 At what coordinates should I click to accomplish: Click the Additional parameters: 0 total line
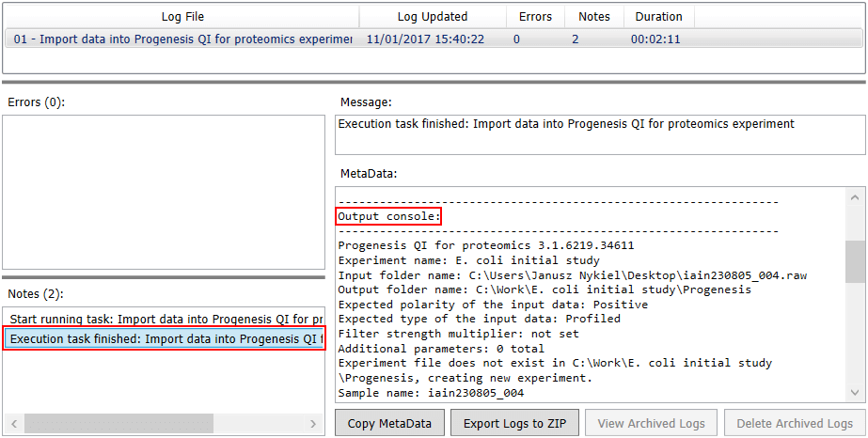point(441,349)
